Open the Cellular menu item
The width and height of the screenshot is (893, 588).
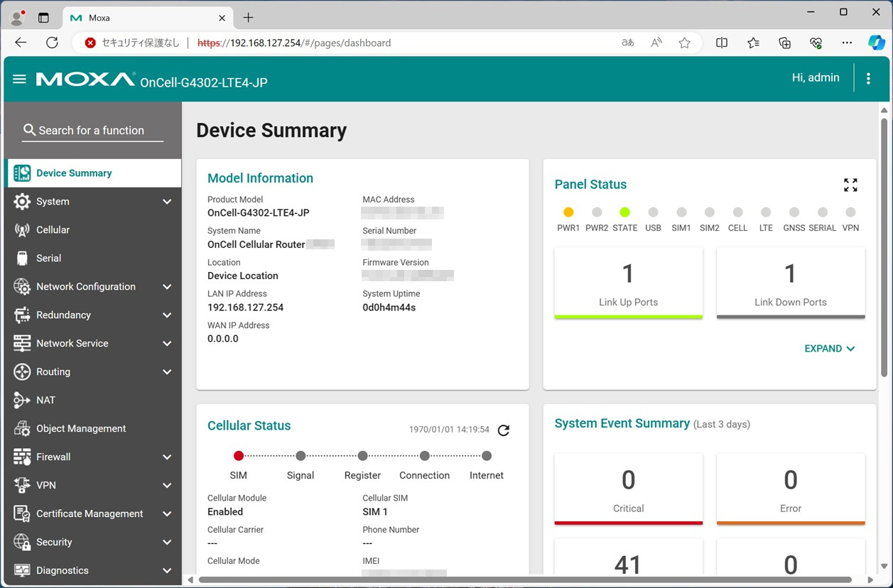click(x=94, y=230)
